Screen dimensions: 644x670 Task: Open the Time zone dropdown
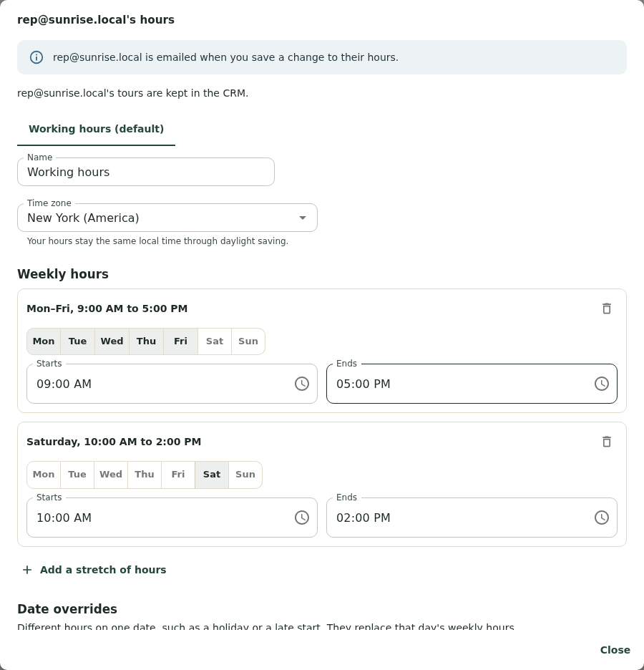[x=167, y=218]
